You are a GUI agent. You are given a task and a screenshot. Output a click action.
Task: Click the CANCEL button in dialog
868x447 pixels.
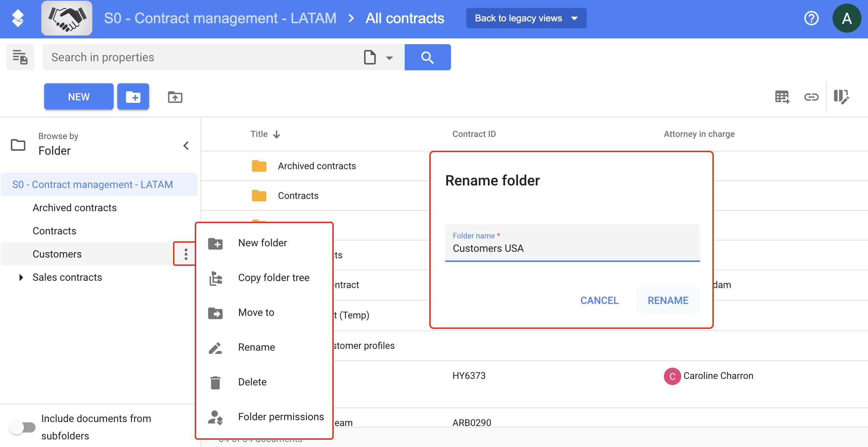599,300
